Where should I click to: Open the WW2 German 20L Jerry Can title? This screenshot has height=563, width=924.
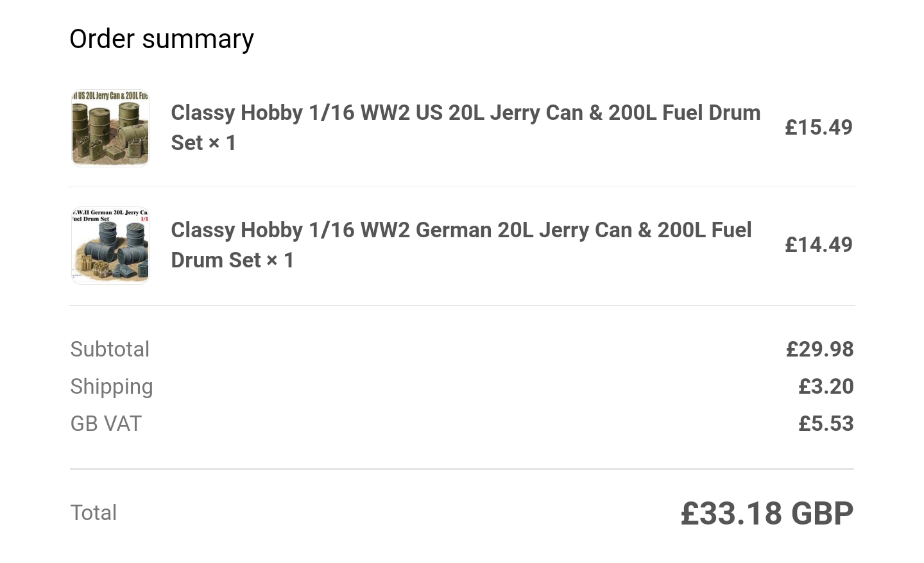[x=461, y=230]
